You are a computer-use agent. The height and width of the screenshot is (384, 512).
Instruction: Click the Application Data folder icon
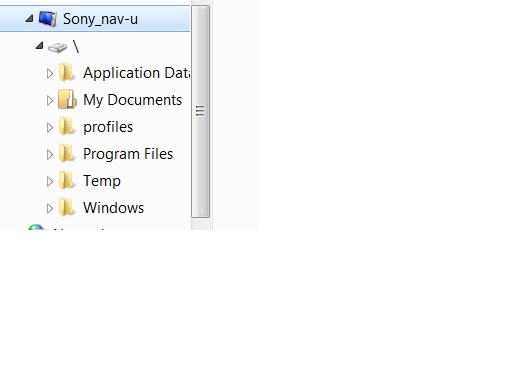click(x=67, y=72)
